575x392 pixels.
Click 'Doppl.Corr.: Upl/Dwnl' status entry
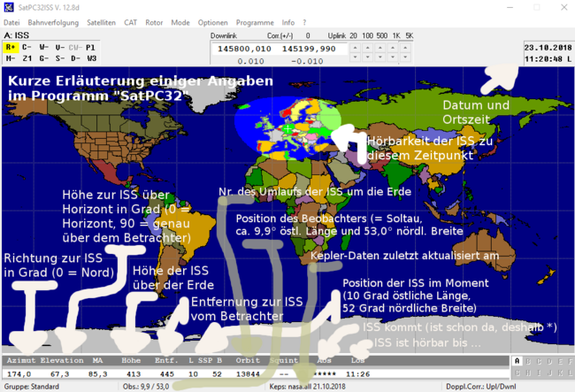480,387
